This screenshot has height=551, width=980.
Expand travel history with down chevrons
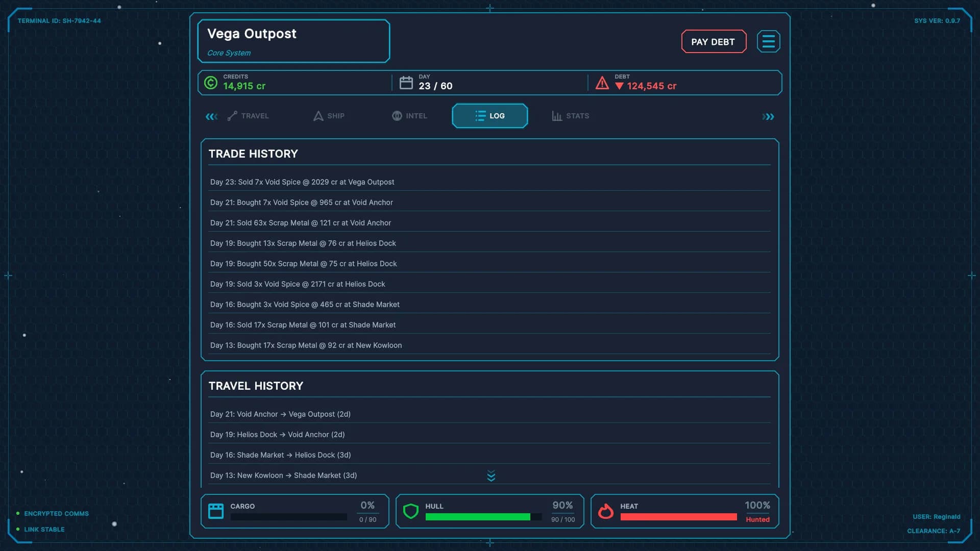(x=491, y=475)
